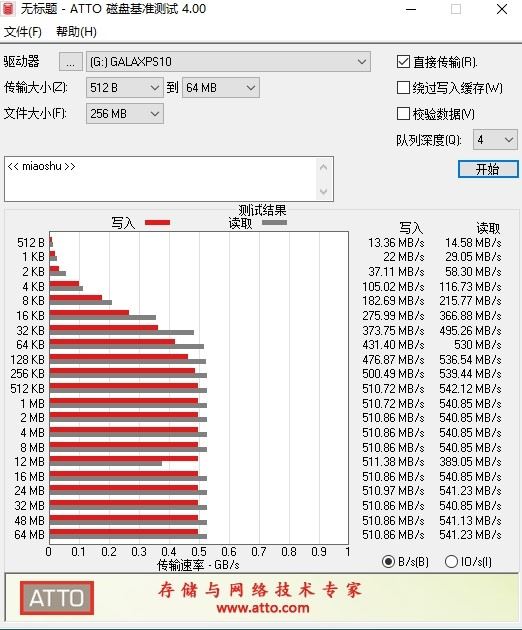Viewport: 522px width, 630px height.
Task: Click the 驱动器 drive label
Action: [22, 61]
